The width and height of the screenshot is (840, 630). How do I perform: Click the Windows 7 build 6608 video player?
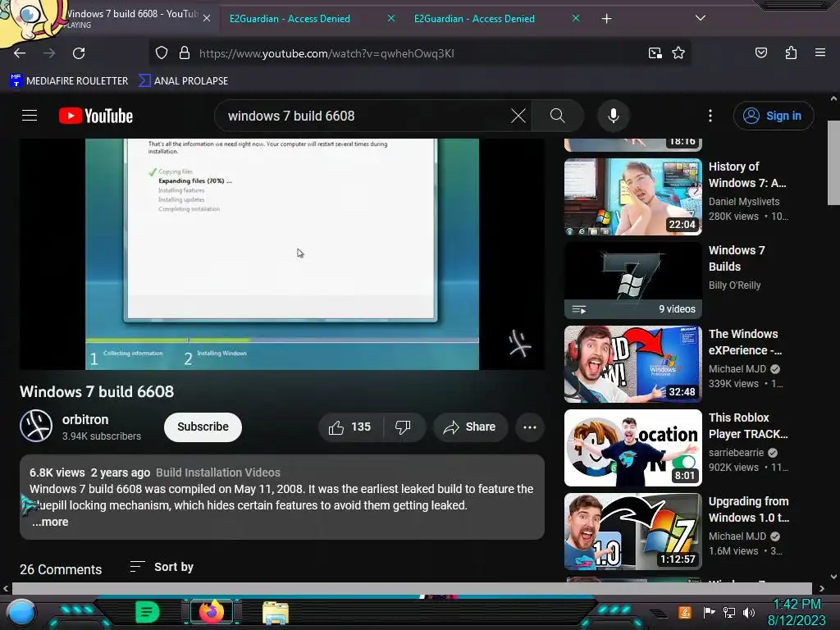(x=282, y=254)
